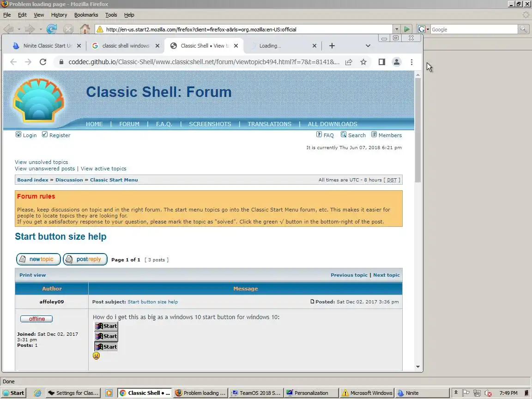Open Chrome profile avatar
Screen dimensions: 532x399
[x=396, y=62]
